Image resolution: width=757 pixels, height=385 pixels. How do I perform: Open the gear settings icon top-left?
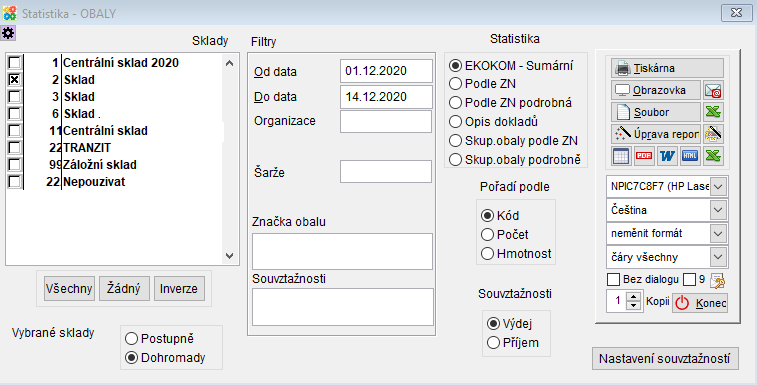[8, 33]
